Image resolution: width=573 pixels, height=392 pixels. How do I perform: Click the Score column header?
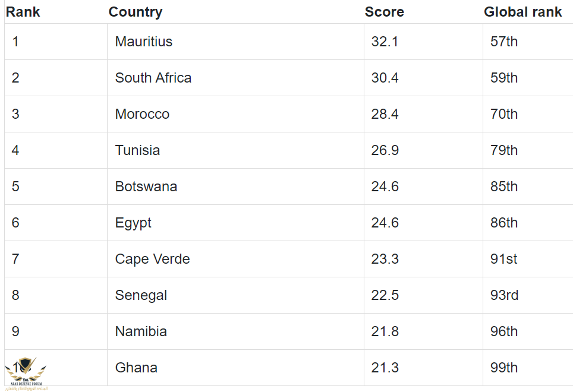(385, 12)
